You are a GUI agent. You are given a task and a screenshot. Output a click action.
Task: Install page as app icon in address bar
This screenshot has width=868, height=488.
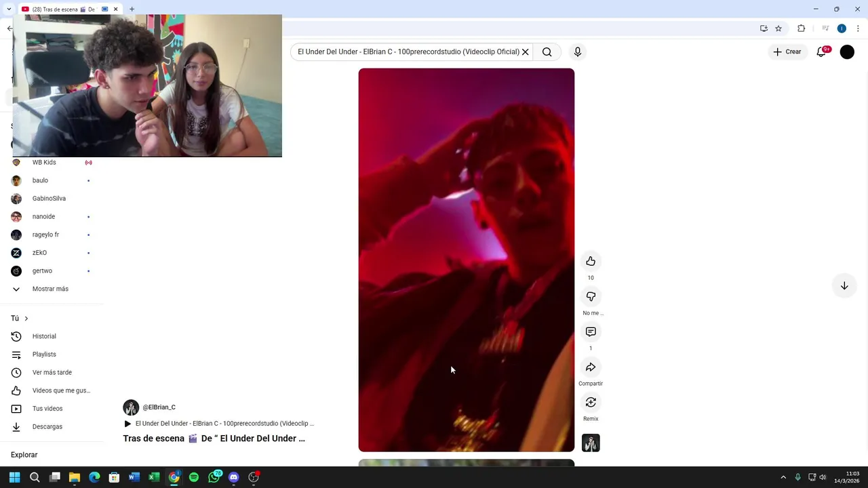pyautogui.click(x=764, y=28)
